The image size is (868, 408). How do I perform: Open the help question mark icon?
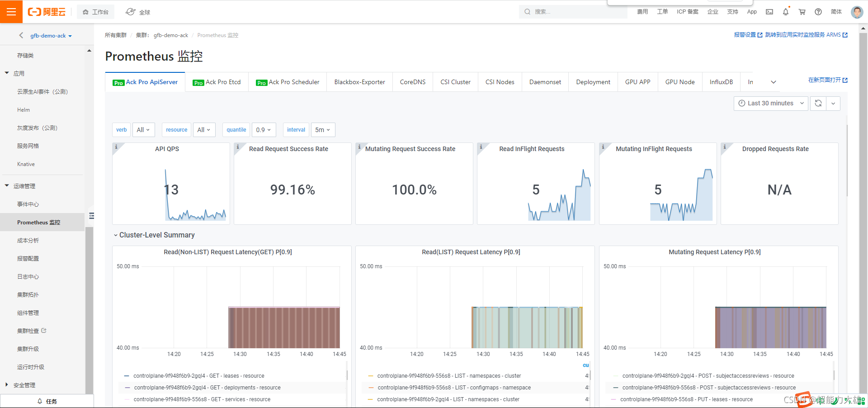point(818,12)
